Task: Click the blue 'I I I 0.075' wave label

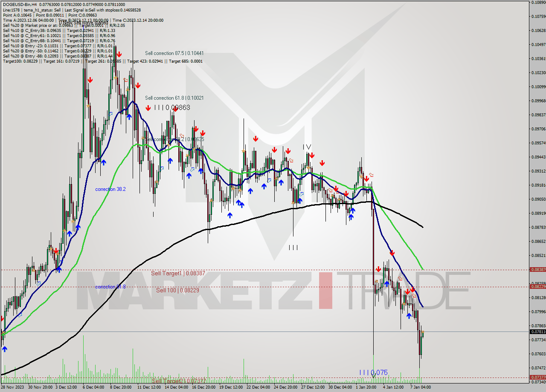Action: pyautogui.click(x=373, y=372)
